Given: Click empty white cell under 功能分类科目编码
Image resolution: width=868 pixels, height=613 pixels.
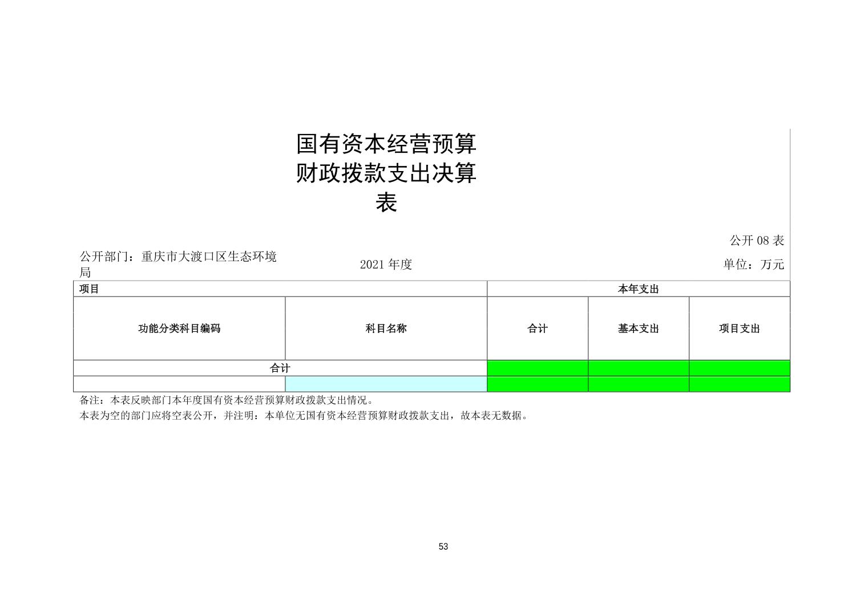Looking at the screenshot, I should point(179,384).
